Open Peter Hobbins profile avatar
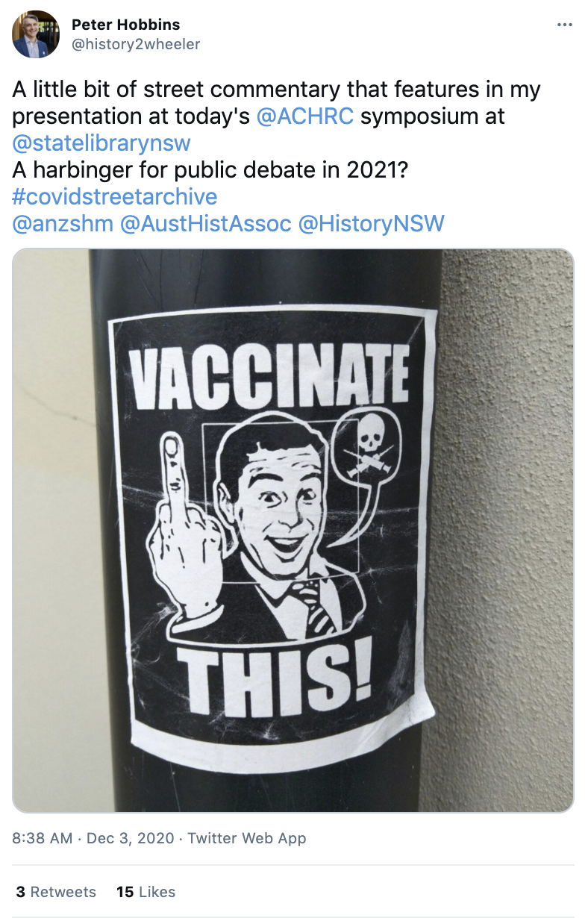 36,34
